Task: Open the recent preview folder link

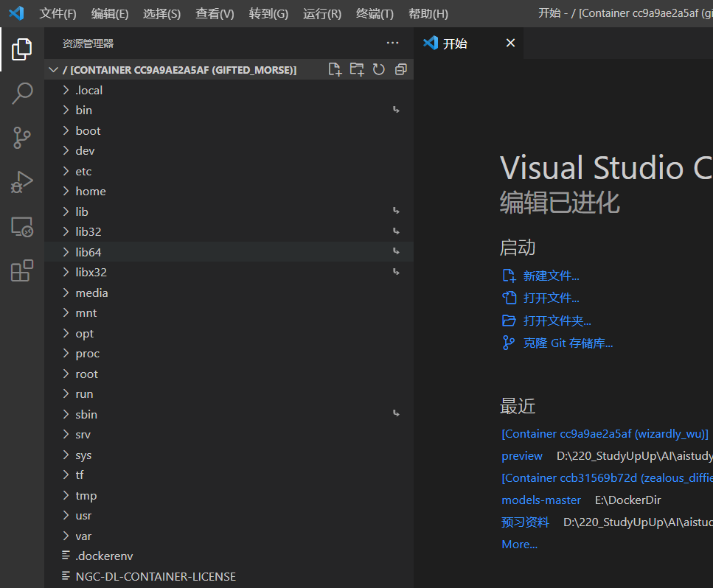Action: pyautogui.click(x=521, y=456)
